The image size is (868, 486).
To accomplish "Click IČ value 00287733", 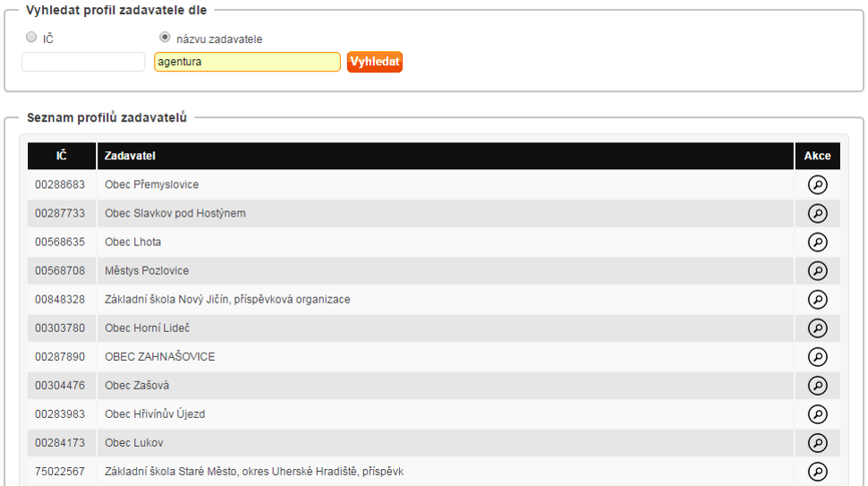I will coord(60,213).
